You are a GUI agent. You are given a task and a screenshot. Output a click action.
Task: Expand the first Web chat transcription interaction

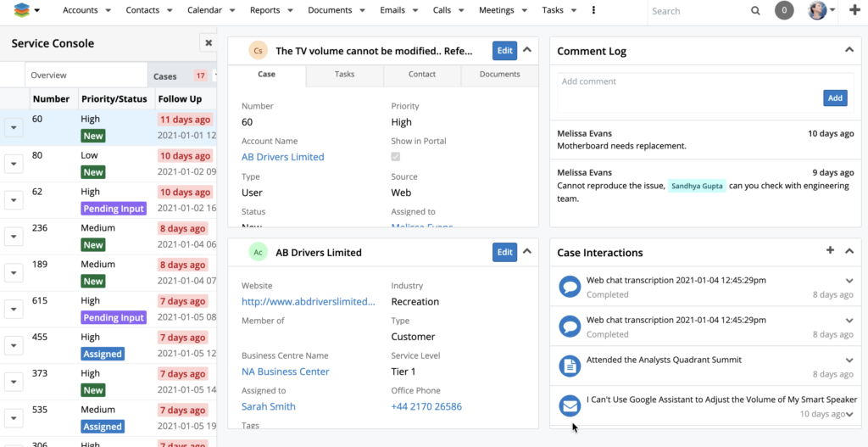click(x=849, y=282)
